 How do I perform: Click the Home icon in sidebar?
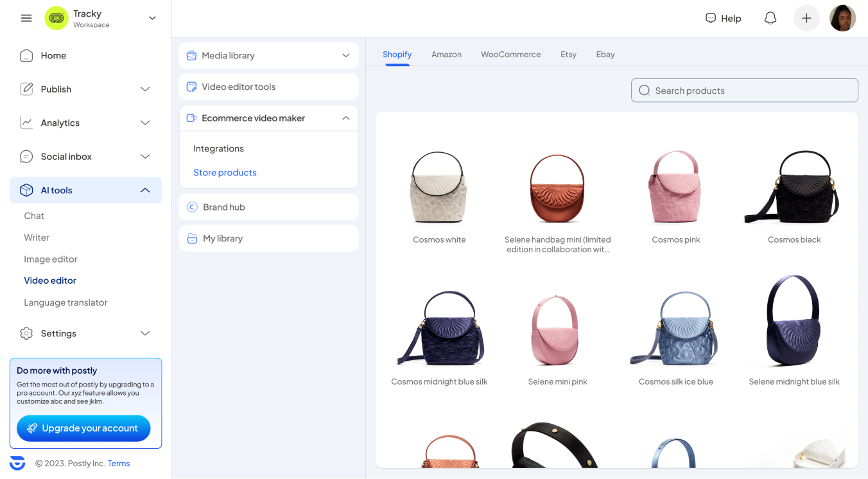26,55
